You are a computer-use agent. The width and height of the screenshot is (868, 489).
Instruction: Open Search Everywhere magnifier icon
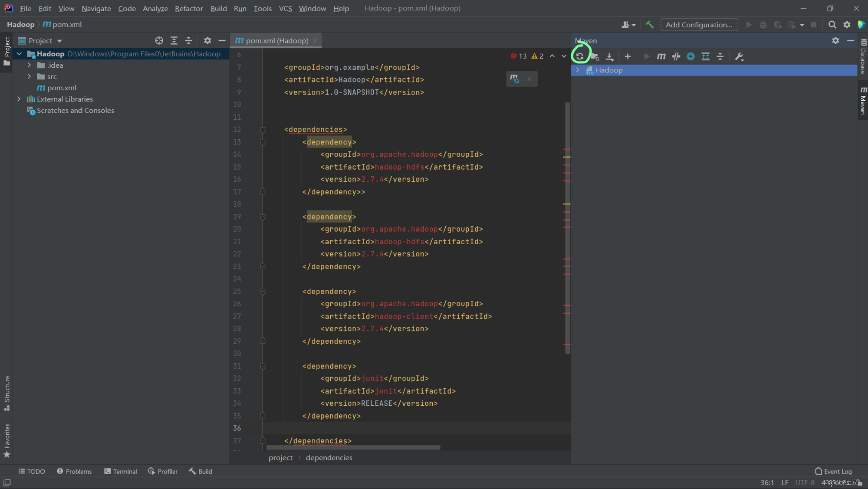(832, 25)
